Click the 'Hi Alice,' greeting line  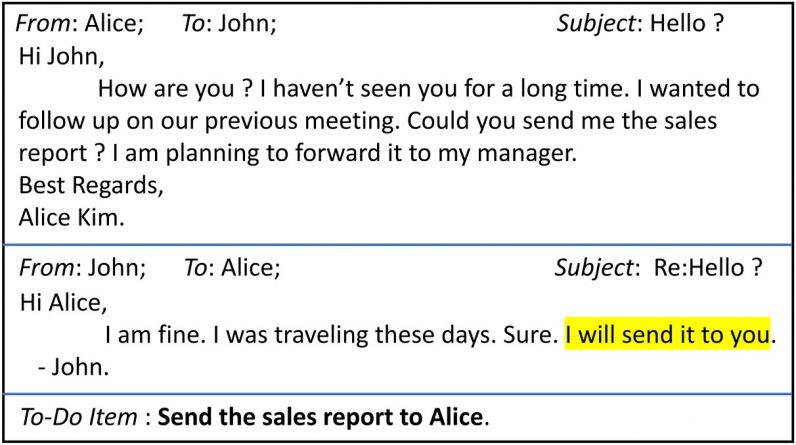pyautogui.click(x=63, y=303)
